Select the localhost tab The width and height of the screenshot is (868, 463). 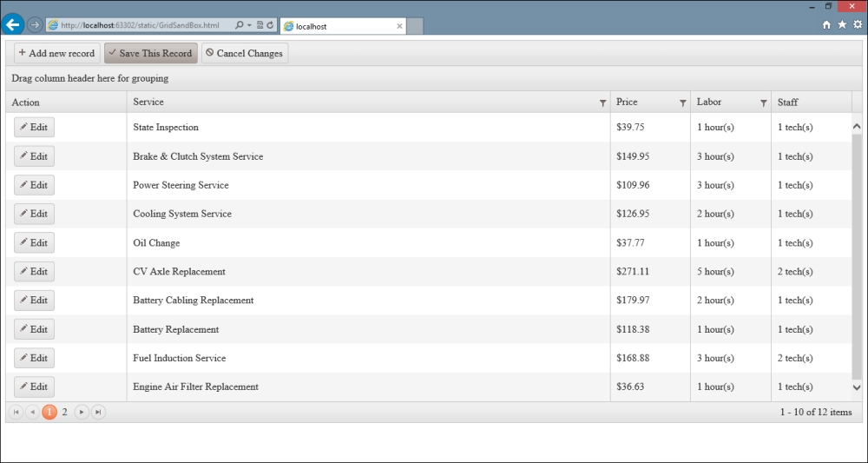point(343,26)
